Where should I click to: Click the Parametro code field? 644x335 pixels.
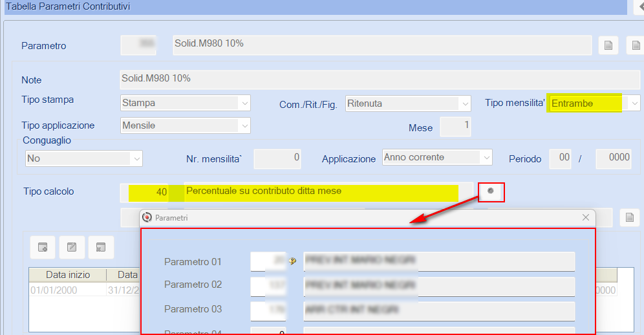tap(138, 45)
